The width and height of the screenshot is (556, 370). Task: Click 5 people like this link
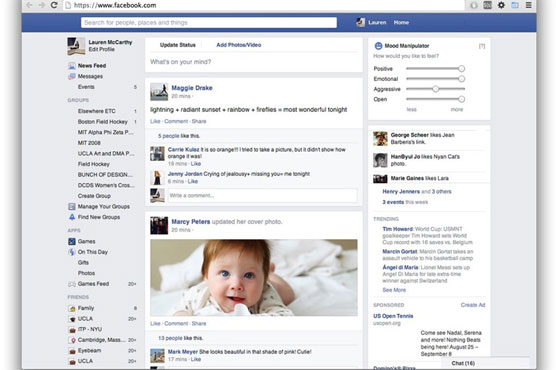coord(168,136)
